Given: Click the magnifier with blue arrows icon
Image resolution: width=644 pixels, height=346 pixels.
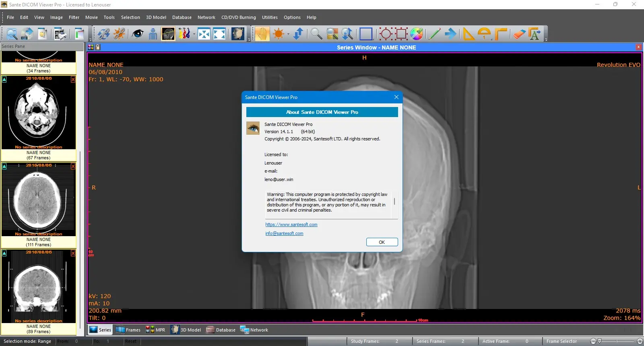Looking at the screenshot, I should point(347,34).
